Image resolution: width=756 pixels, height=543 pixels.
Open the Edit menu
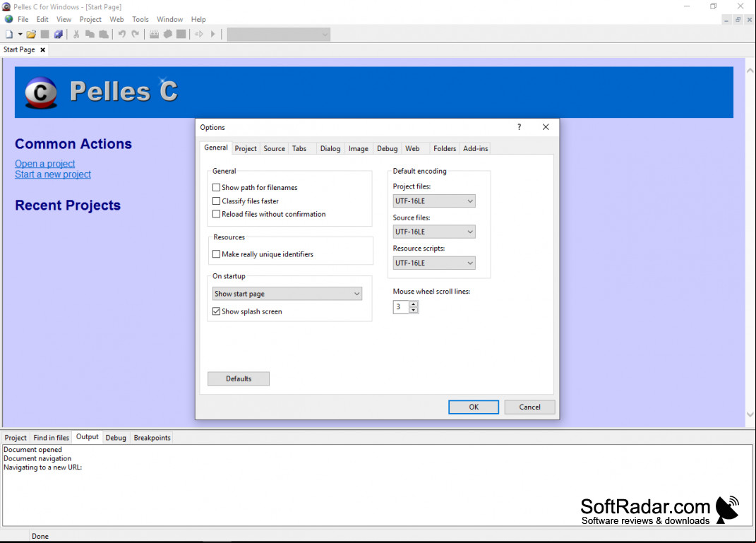click(42, 19)
